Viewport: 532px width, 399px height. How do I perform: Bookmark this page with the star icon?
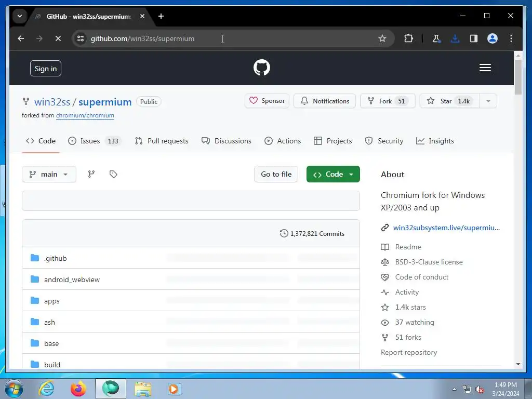[382, 38]
